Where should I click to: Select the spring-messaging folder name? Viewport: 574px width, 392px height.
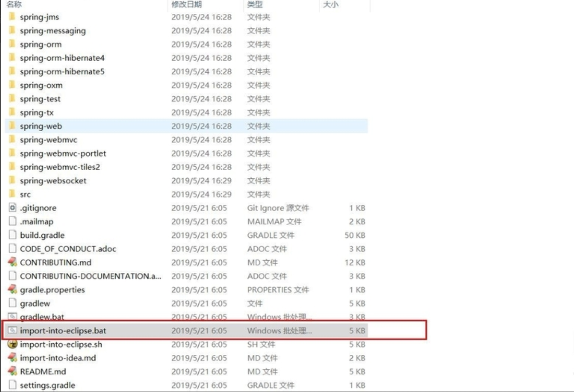(53, 31)
